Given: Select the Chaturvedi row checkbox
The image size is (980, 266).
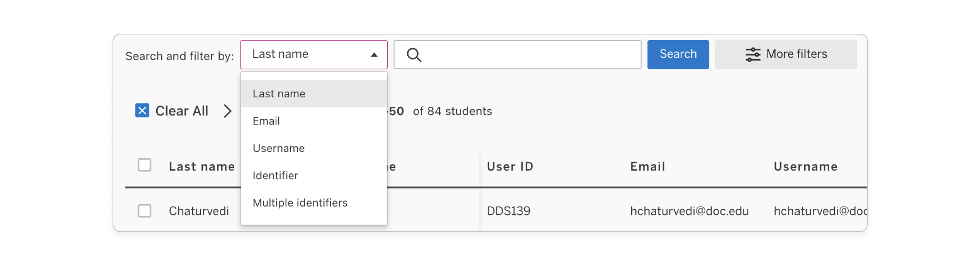Looking at the screenshot, I should pos(144,211).
